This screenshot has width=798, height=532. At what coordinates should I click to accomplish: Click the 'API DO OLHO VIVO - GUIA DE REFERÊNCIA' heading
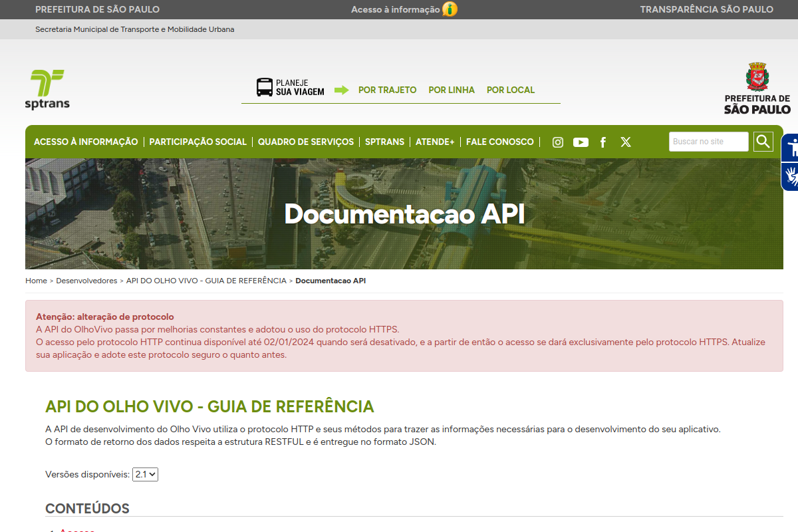(x=209, y=406)
